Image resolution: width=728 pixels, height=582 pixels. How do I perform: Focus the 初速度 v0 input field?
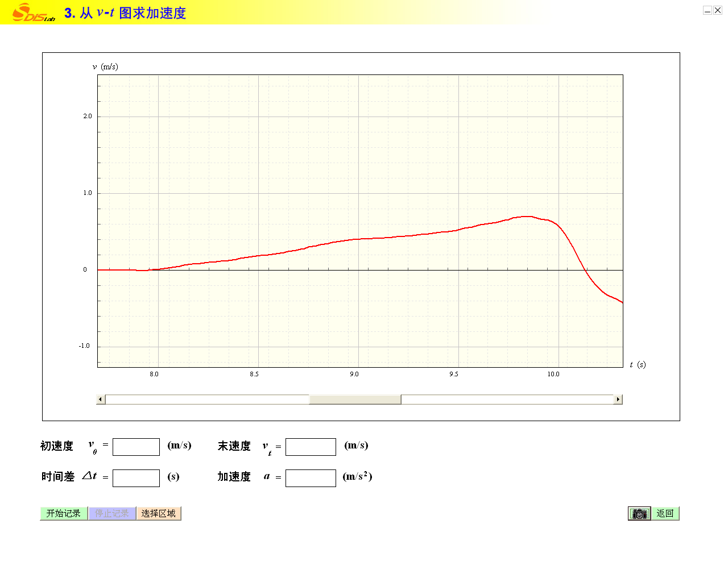(136, 447)
